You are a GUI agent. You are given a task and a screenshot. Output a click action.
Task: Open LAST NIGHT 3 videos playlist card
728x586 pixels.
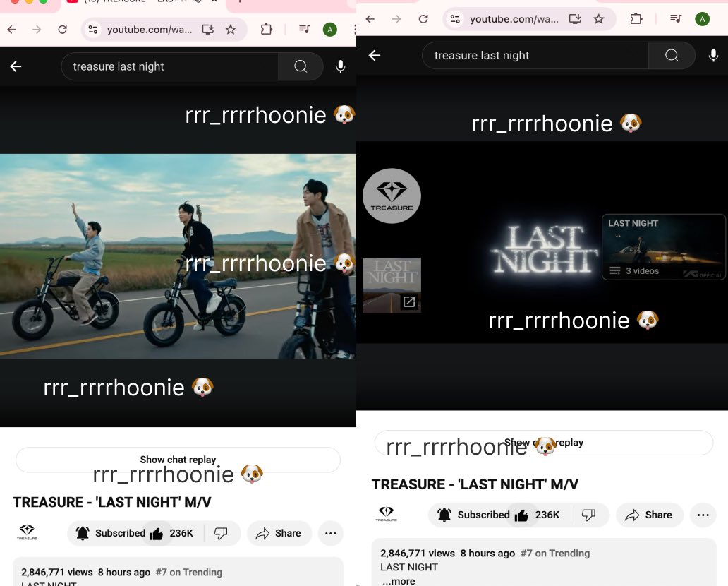(664, 247)
